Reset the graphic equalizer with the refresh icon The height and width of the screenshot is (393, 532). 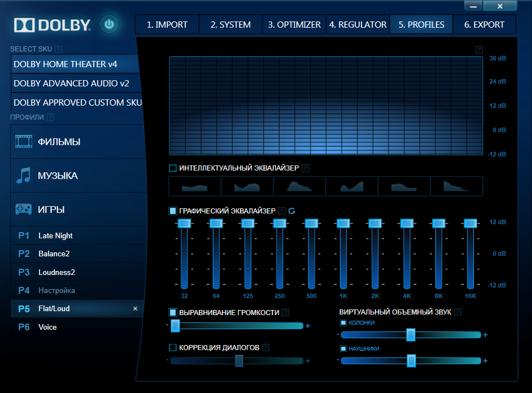point(292,211)
